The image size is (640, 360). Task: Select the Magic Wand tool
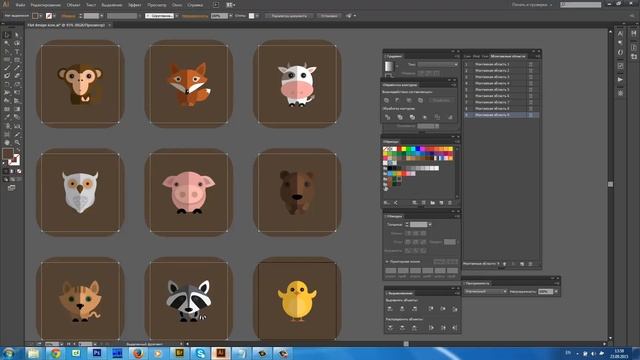pos(7,43)
